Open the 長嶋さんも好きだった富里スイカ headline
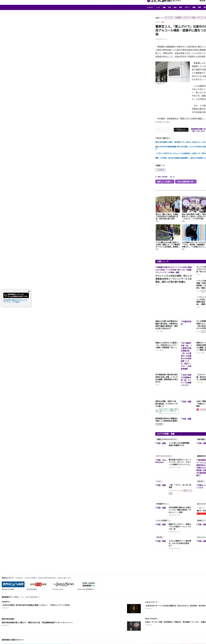This screenshot has width=206, height=644. [167, 345]
